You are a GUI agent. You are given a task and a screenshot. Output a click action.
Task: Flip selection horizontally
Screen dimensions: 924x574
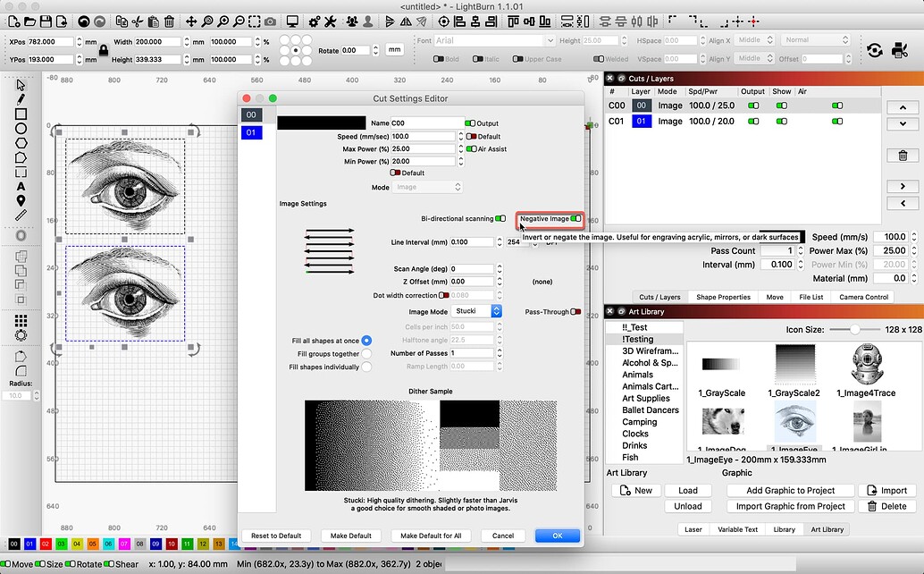pos(406,21)
